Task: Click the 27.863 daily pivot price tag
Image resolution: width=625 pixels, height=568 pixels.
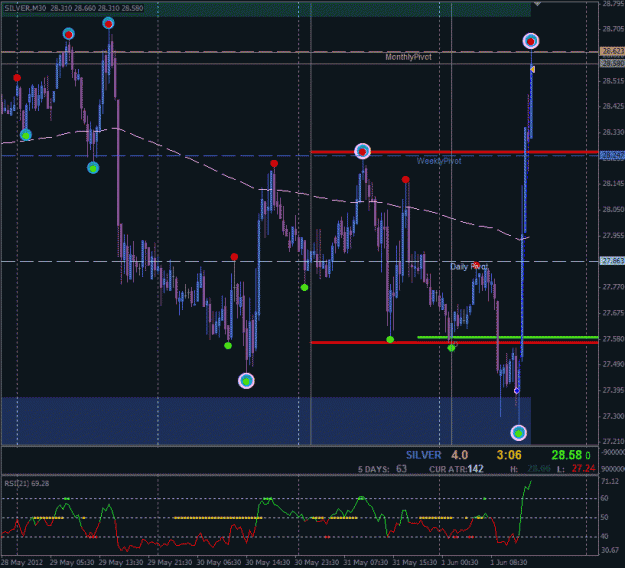Action: click(612, 261)
